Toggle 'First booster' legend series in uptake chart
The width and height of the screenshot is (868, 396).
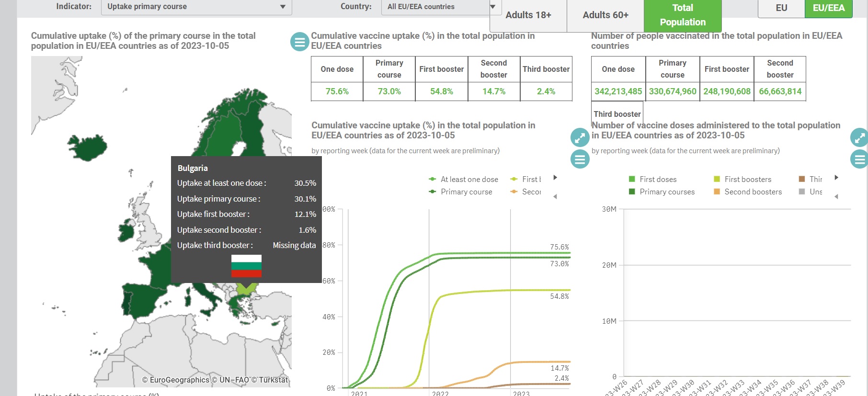click(526, 180)
